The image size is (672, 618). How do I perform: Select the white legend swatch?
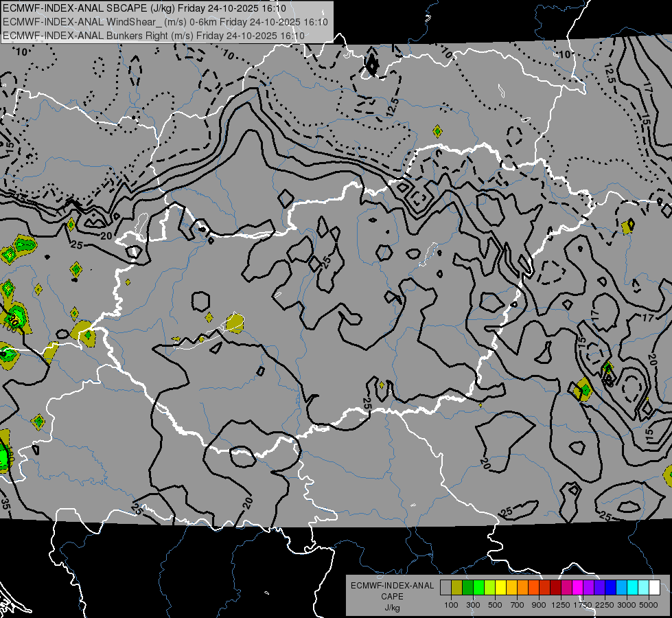(654, 588)
